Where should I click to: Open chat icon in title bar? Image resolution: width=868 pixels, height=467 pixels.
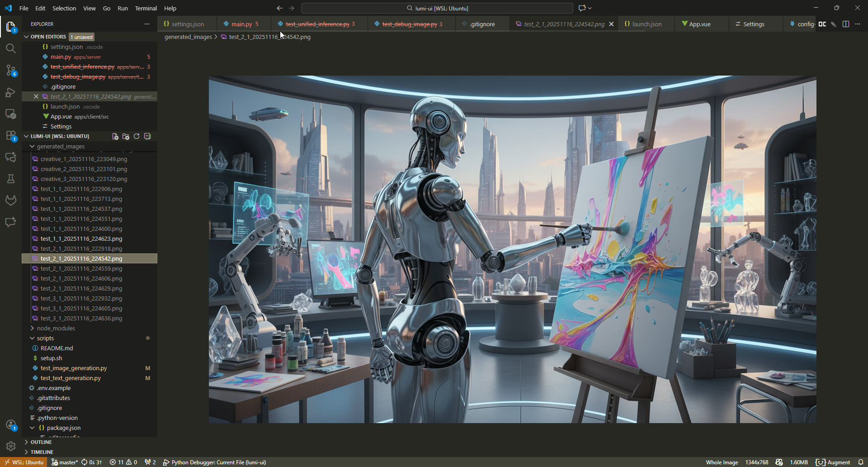point(582,8)
